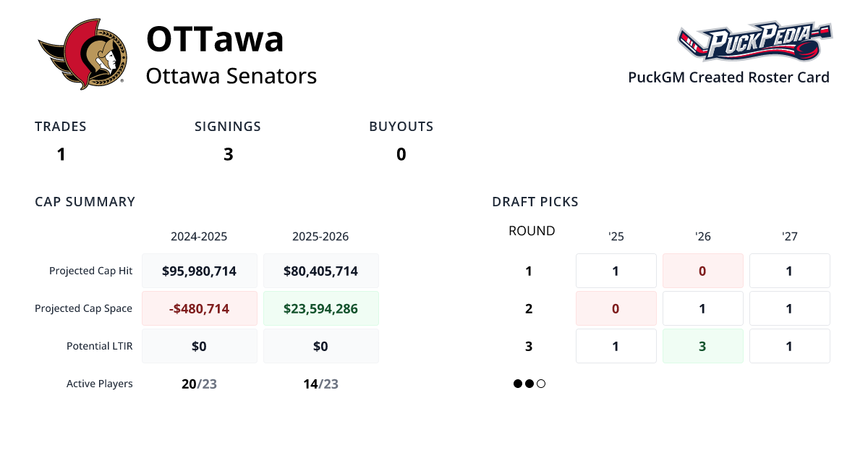Click the Ottawa Senators team logo
The height and width of the screenshot is (456, 868).
[x=83, y=54]
